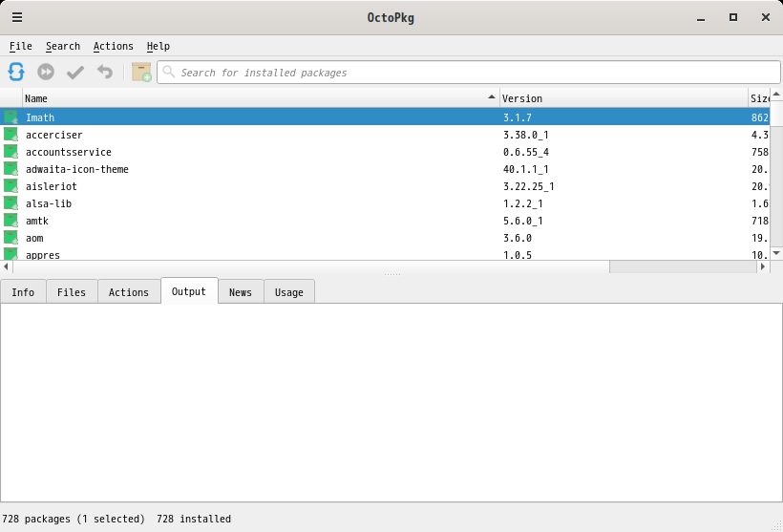This screenshot has height=532, width=783.
Task: Switch to the Actions tab
Action: coord(129,292)
